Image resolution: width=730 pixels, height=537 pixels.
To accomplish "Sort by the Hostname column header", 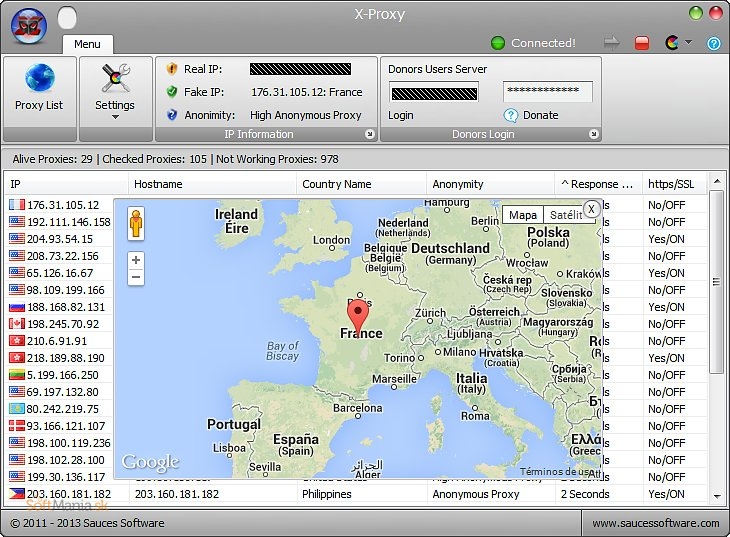I will [212, 184].
